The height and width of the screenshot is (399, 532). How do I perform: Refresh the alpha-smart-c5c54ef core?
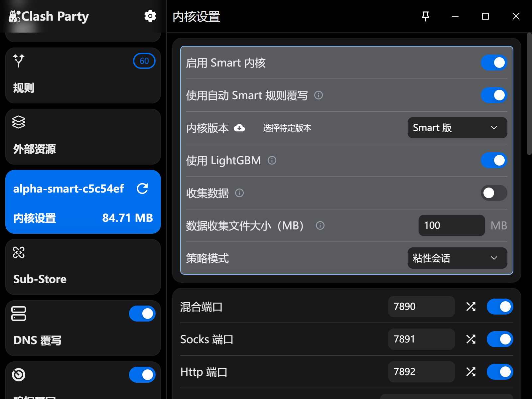142,189
